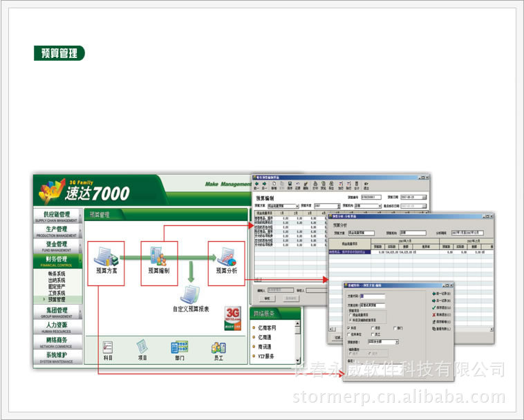524x420 pixels.
Task: Open the 预算日期 date picker dropdown
Action: pyautogui.click(x=424, y=198)
